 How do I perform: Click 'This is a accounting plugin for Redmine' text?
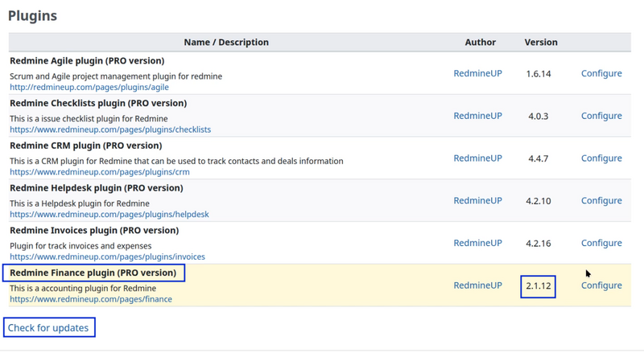[83, 288]
